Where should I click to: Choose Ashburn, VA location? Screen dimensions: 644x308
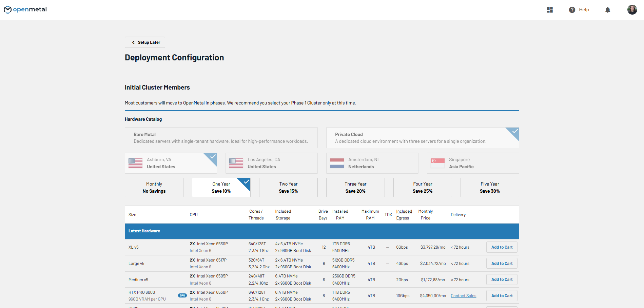(171, 163)
